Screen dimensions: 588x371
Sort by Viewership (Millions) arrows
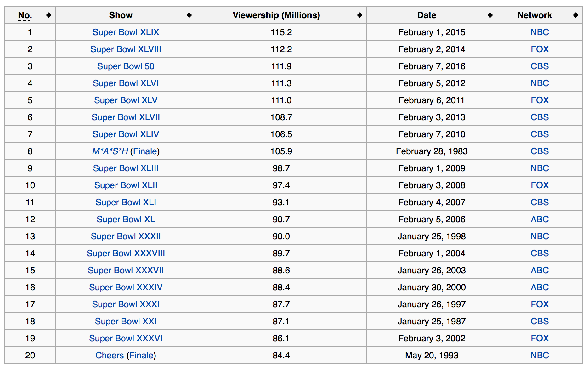[359, 15]
